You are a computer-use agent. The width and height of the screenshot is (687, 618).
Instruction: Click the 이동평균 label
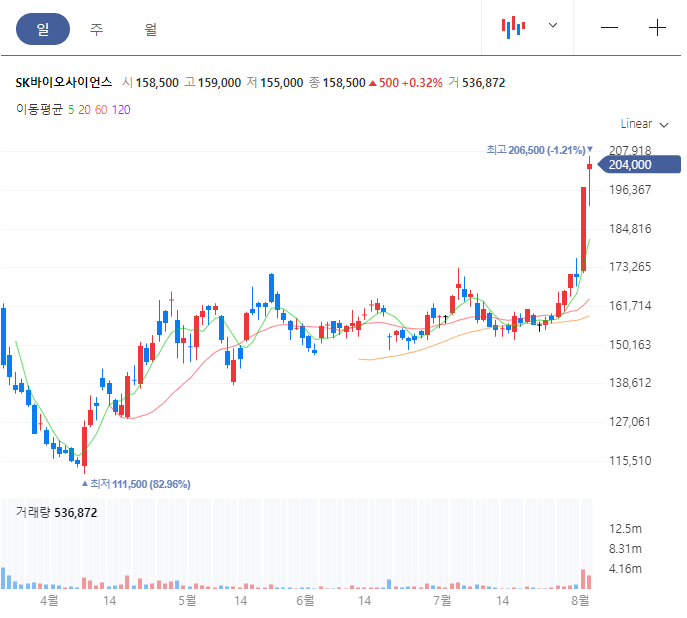pyautogui.click(x=39, y=109)
